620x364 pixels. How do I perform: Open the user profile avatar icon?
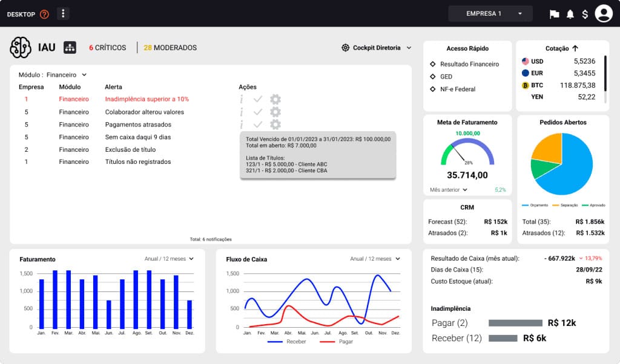pyautogui.click(x=603, y=13)
